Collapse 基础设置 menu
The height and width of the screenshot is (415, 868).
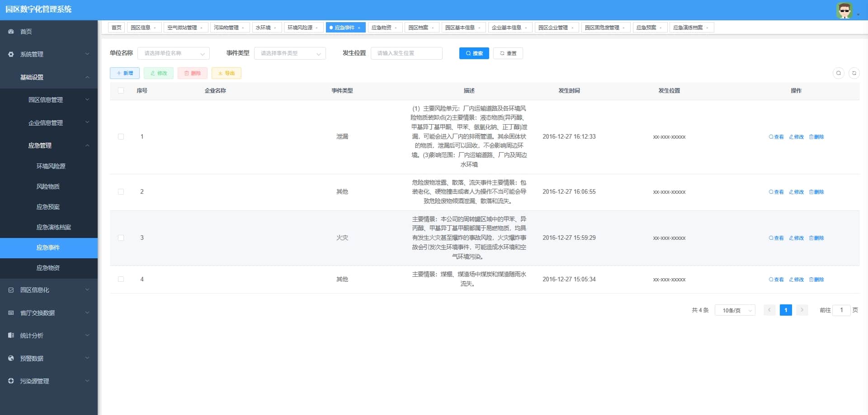[x=49, y=77]
